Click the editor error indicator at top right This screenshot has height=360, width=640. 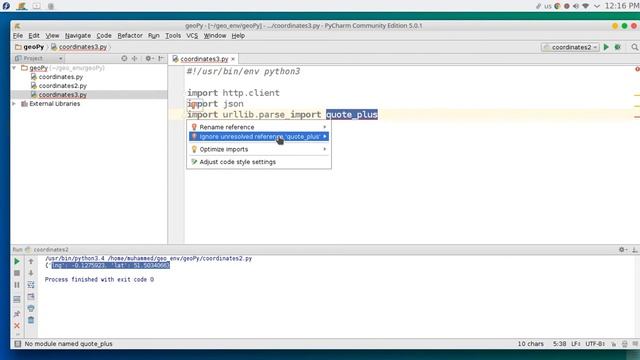tap(637, 69)
